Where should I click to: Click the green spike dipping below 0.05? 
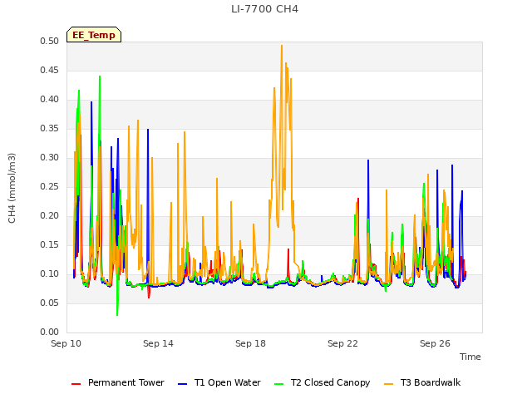tap(117, 314)
